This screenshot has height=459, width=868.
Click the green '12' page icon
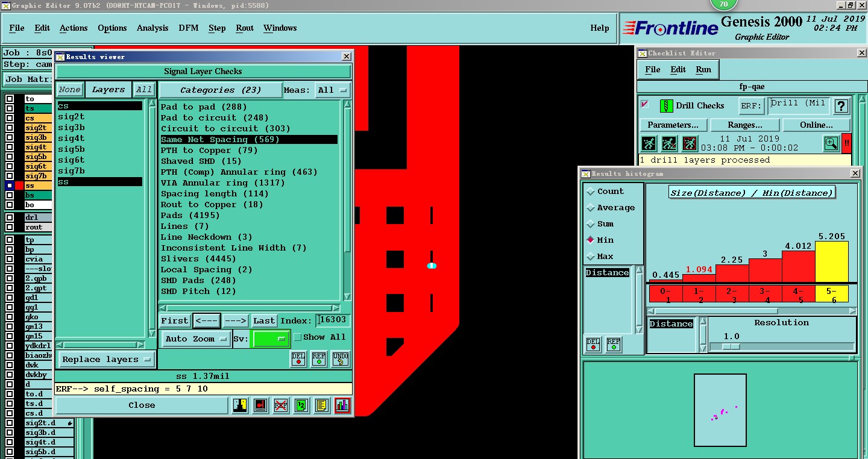[x=301, y=405]
